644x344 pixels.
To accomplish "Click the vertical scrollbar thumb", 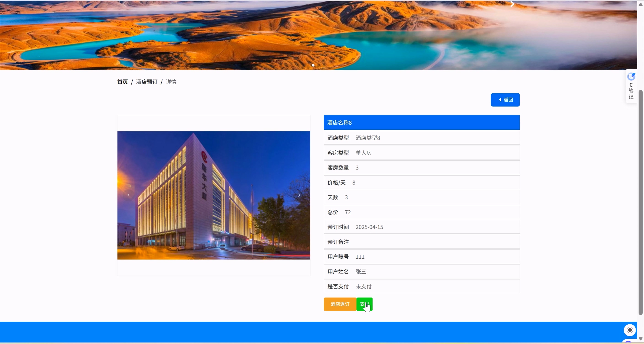I will coord(641,202).
